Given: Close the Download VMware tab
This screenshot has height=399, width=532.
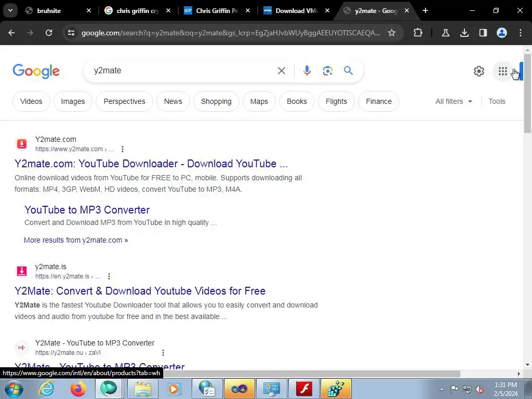Looking at the screenshot, I should click(327, 10).
